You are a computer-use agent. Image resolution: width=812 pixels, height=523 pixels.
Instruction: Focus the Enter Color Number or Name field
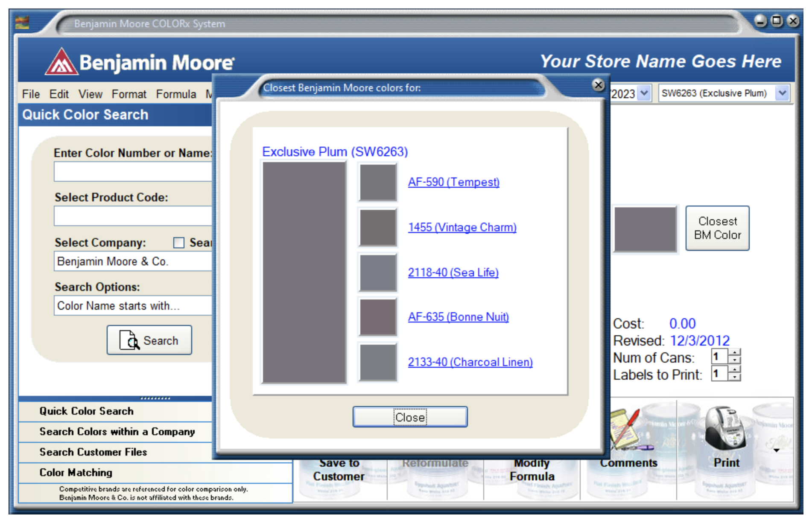(133, 172)
